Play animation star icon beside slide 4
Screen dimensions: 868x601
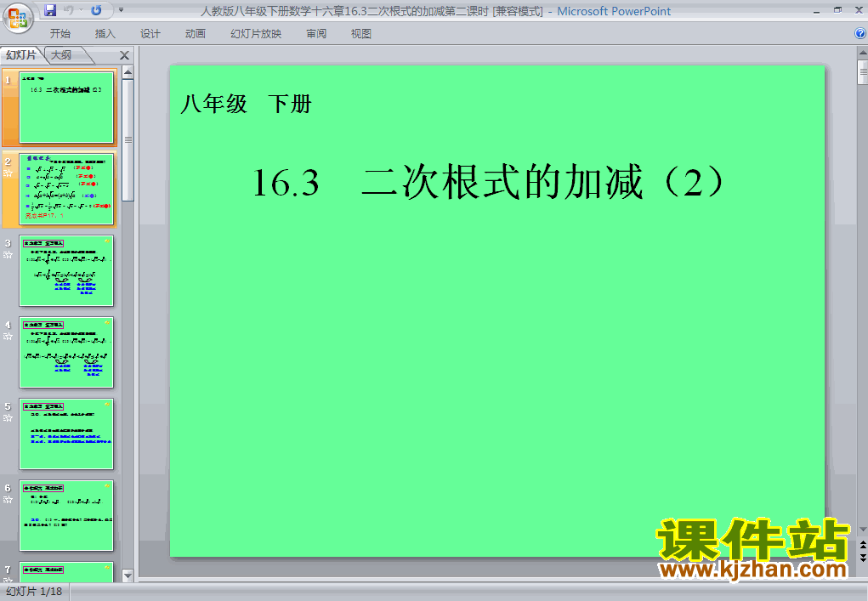click(8, 337)
